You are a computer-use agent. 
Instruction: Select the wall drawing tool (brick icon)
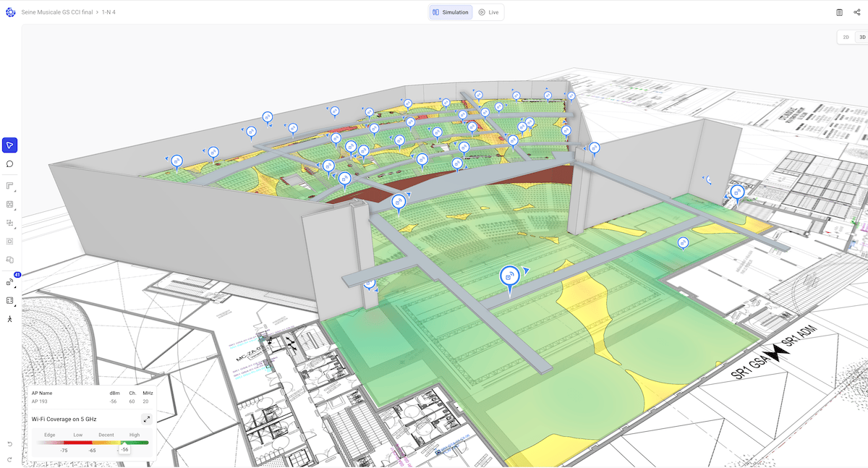[10, 205]
